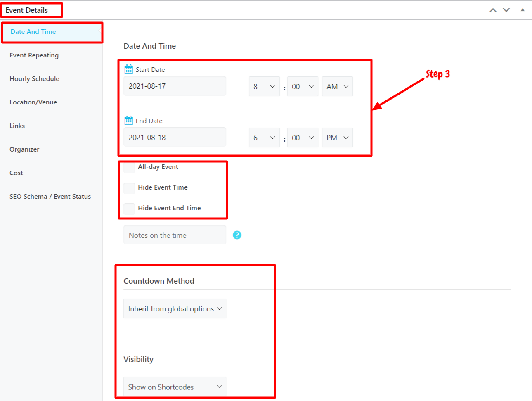Select the Date And Time tab
This screenshot has height=401, width=532.
tap(52, 32)
